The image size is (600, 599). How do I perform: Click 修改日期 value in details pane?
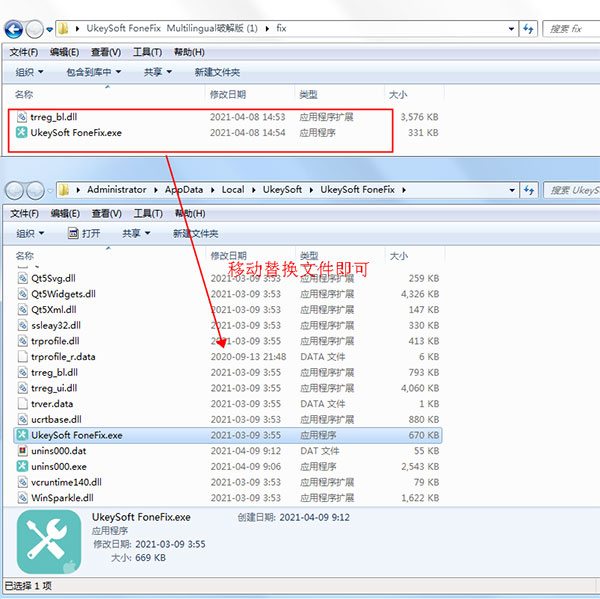tap(170, 544)
